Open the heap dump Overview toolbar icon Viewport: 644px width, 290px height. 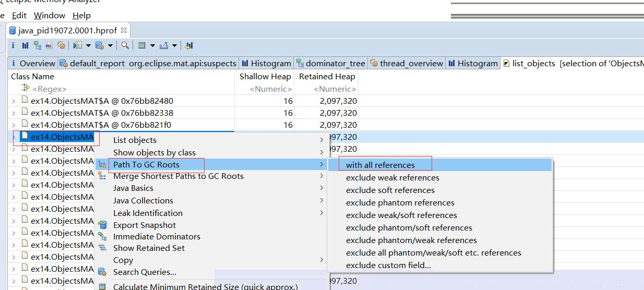pyautogui.click(x=13, y=45)
